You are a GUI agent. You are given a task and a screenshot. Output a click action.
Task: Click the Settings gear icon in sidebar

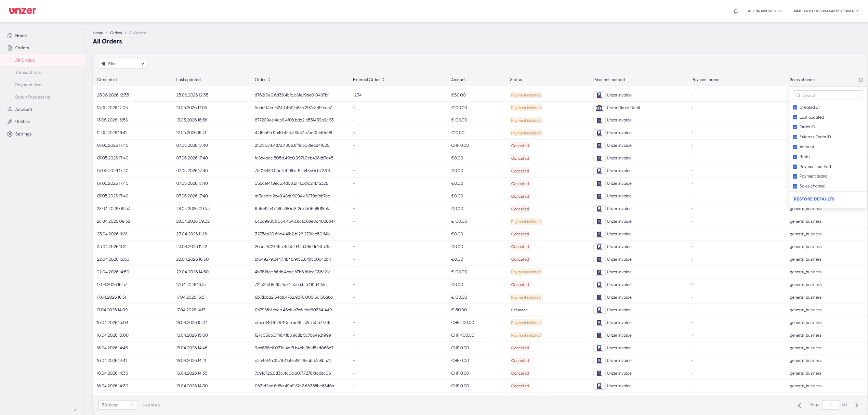coord(10,134)
